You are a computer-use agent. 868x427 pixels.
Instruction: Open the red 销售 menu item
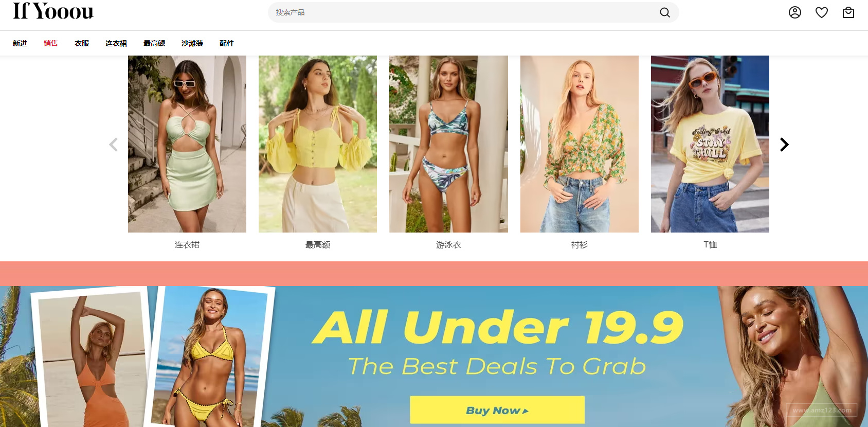pos(51,43)
